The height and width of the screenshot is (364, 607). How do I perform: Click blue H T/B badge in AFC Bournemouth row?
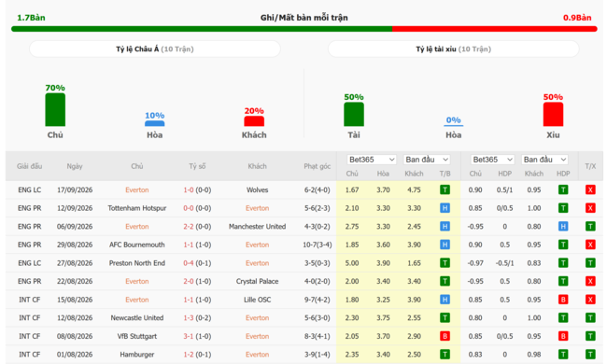tap(445, 245)
